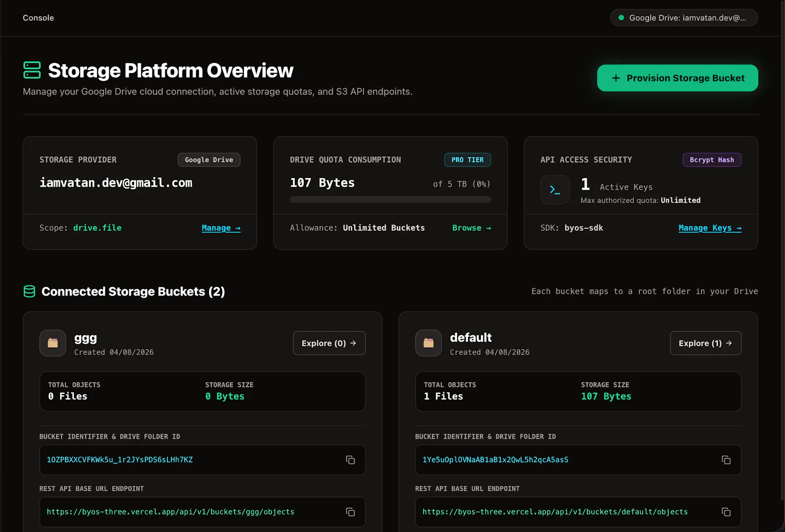Click the 'of 5 TB (0%)' quota text
The height and width of the screenshot is (532, 785).
click(462, 184)
